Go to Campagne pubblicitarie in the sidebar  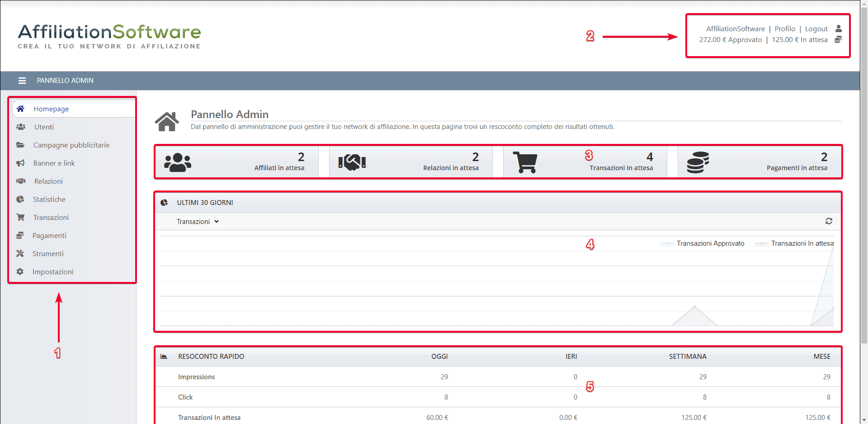(71, 145)
